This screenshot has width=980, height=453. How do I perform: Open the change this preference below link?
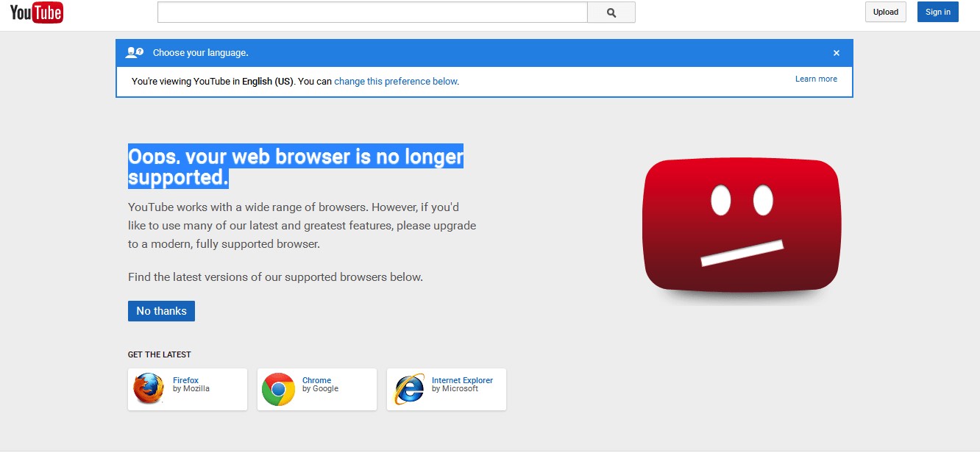[397, 82]
